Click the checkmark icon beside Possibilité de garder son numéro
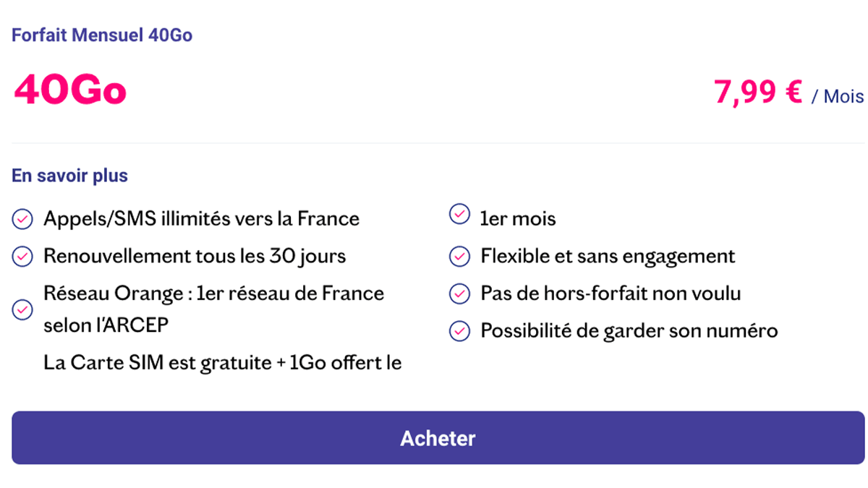The height and width of the screenshot is (488, 868). pos(459,330)
